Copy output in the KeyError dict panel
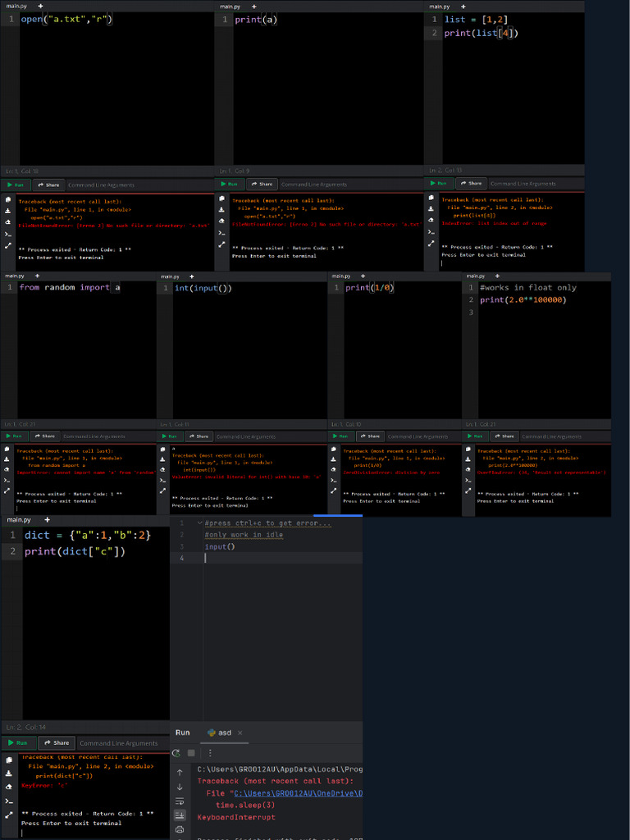Image resolution: width=630 pixels, height=840 pixels. pyautogui.click(x=8, y=760)
